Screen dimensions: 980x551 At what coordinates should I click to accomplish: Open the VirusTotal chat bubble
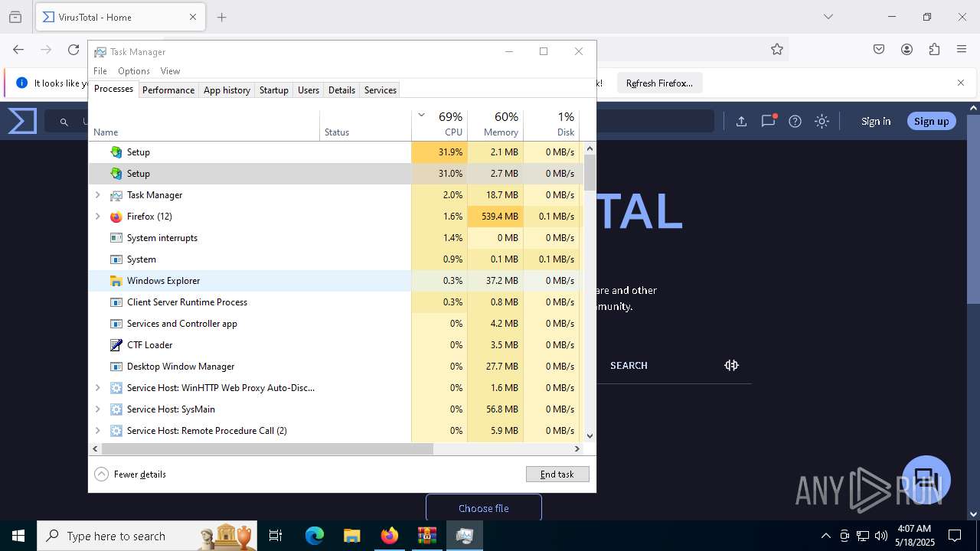(x=926, y=480)
